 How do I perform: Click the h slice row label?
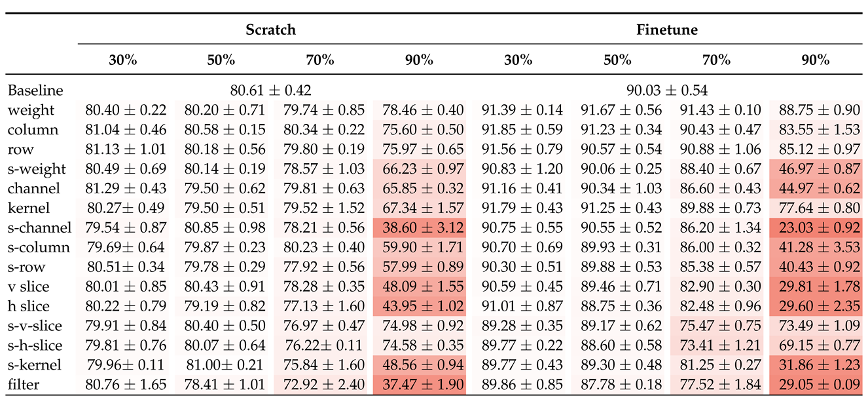click(x=29, y=306)
